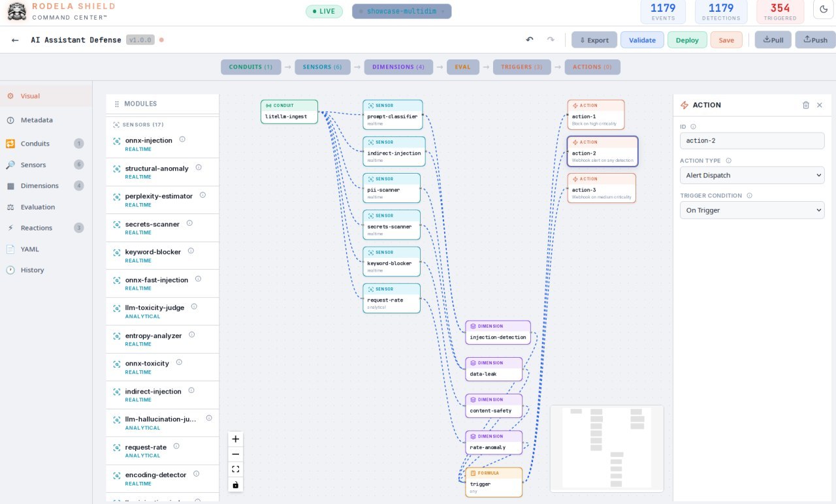The image size is (836, 504).
Task: Click the fit-to-view icon on the canvas
Action: coord(235,469)
